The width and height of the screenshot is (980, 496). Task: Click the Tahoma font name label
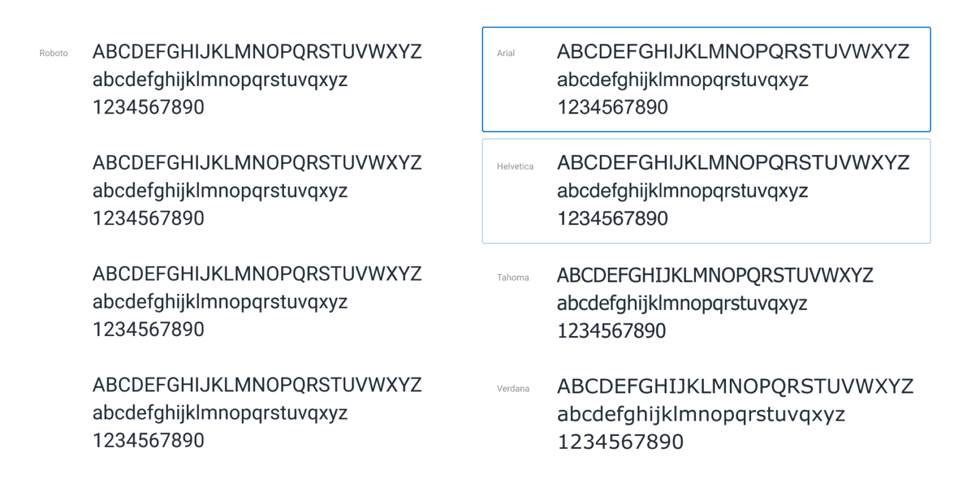pyautogui.click(x=513, y=277)
